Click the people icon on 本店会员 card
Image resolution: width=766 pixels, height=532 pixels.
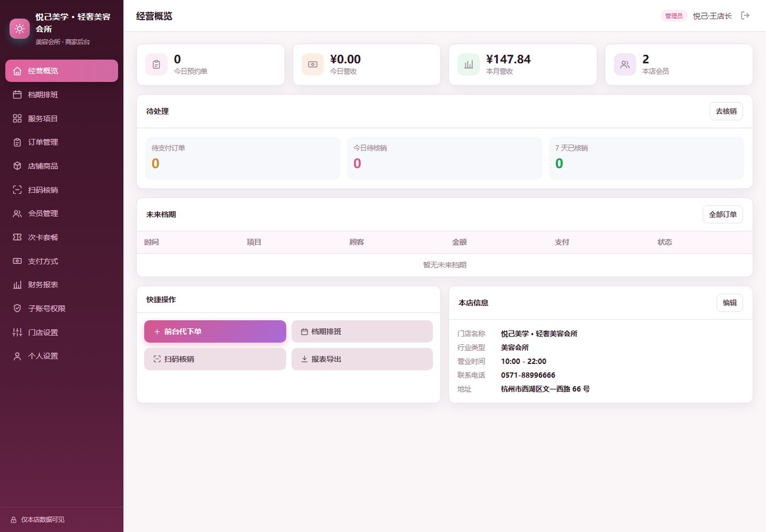pyautogui.click(x=625, y=65)
